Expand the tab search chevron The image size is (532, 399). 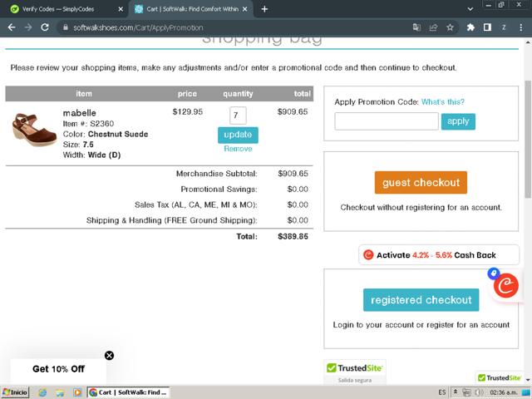[470, 9]
